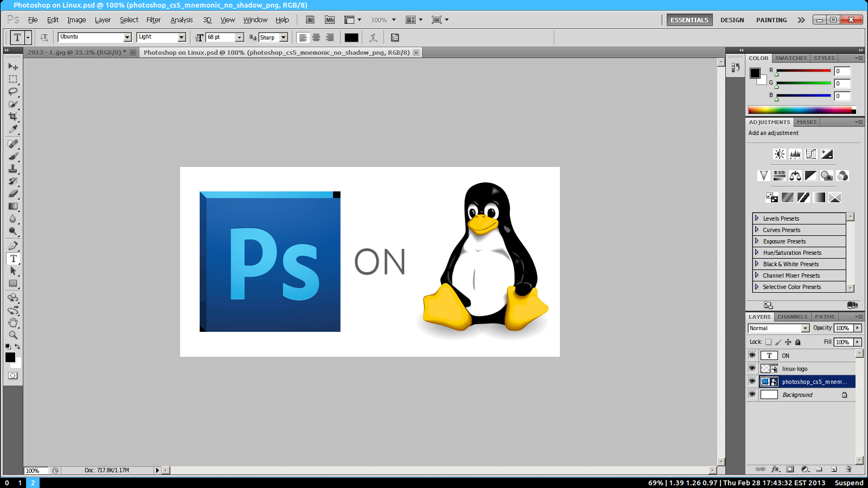This screenshot has height=488, width=868.
Task: Click Suspend in the system bar
Action: 849,483
